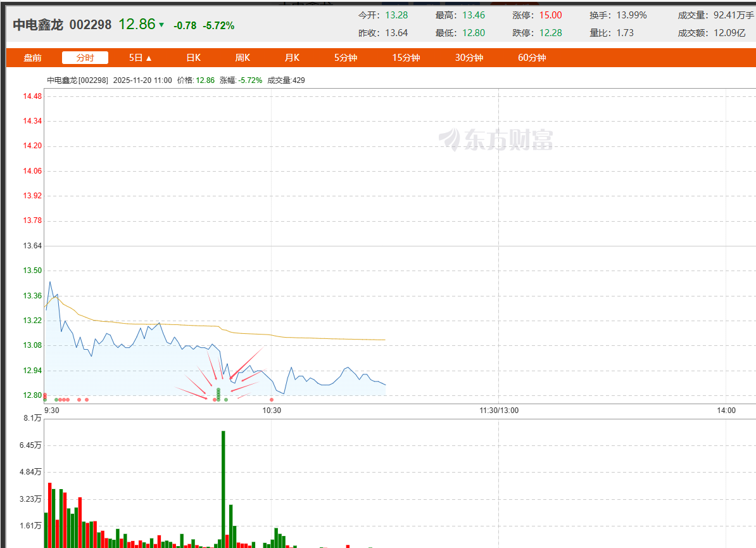Click the tallest green volume bar
The height and width of the screenshot is (548, 756).
(x=224, y=489)
